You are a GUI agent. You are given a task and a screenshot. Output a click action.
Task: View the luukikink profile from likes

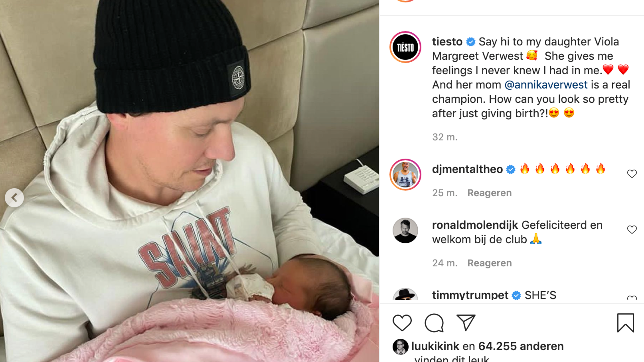435,346
